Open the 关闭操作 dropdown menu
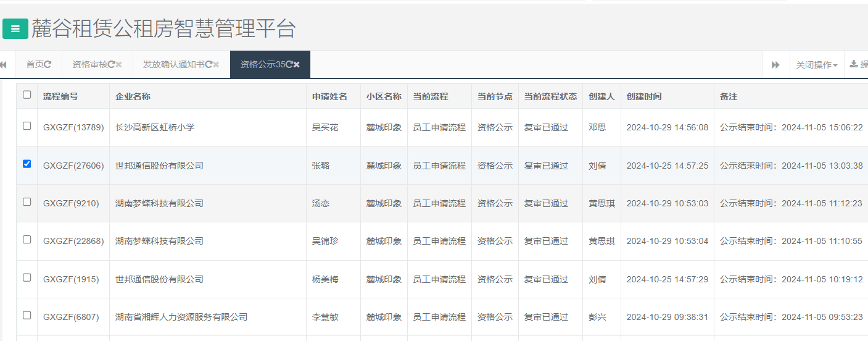Viewport: 868px width, 341px height. pyautogui.click(x=816, y=65)
